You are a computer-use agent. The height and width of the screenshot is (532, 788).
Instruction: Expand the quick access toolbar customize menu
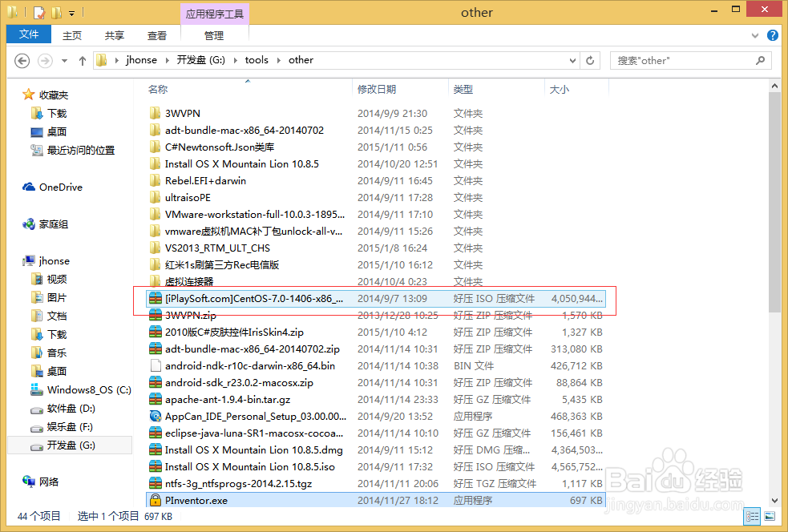pyautogui.click(x=71, y=12)
